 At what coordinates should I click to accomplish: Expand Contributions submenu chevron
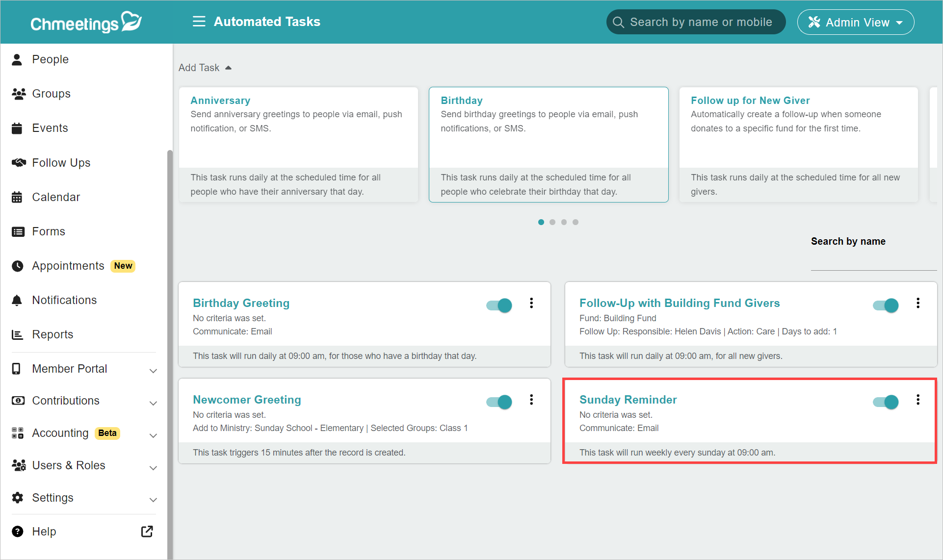[153, 403]
